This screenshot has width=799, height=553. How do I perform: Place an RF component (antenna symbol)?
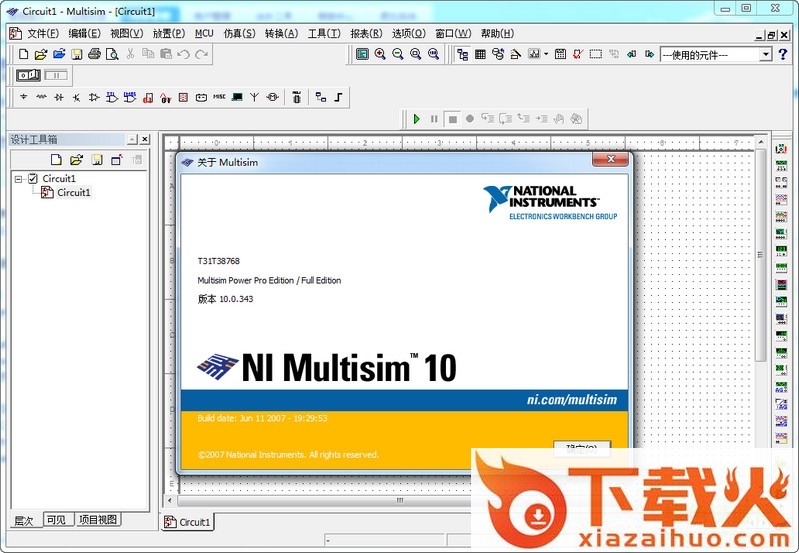pyautogui.click(x=255, y=97)
